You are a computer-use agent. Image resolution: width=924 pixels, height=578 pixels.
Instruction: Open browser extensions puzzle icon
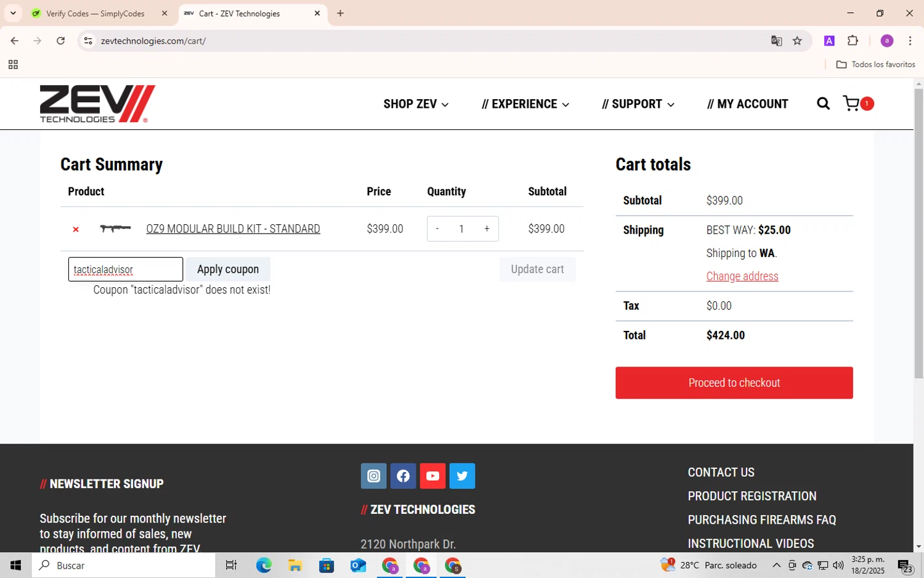coord(853,41)
